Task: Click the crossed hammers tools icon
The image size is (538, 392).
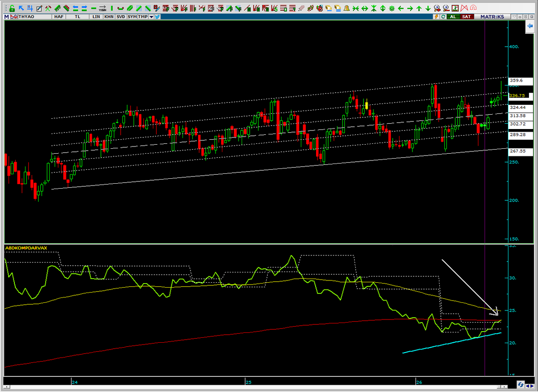Action: [48, 9]
